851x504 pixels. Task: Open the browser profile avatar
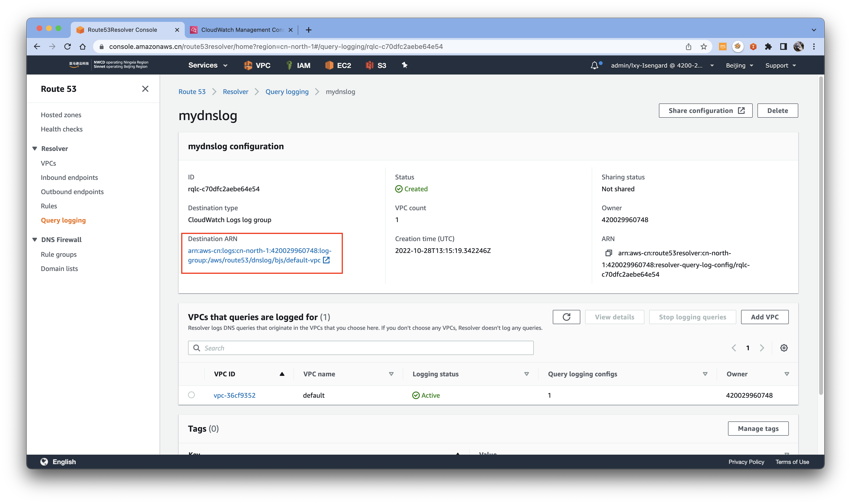(x=798, y=47)
